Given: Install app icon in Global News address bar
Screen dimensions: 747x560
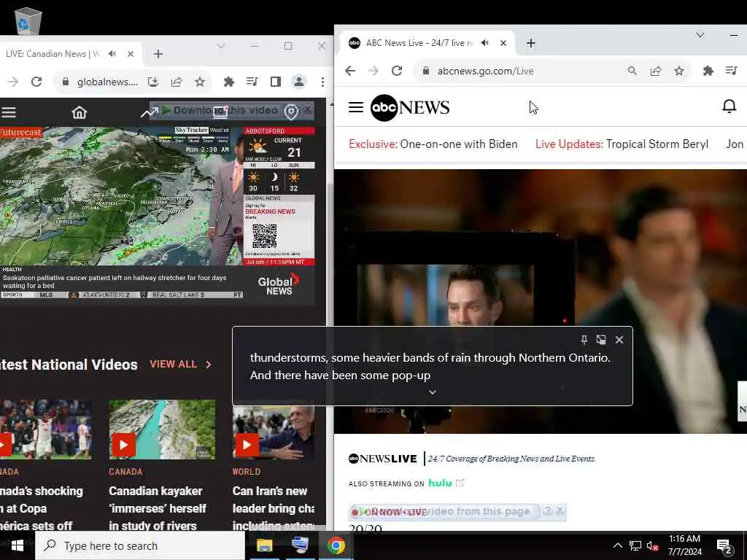Looking at the screenshot, I should [153, 82].
